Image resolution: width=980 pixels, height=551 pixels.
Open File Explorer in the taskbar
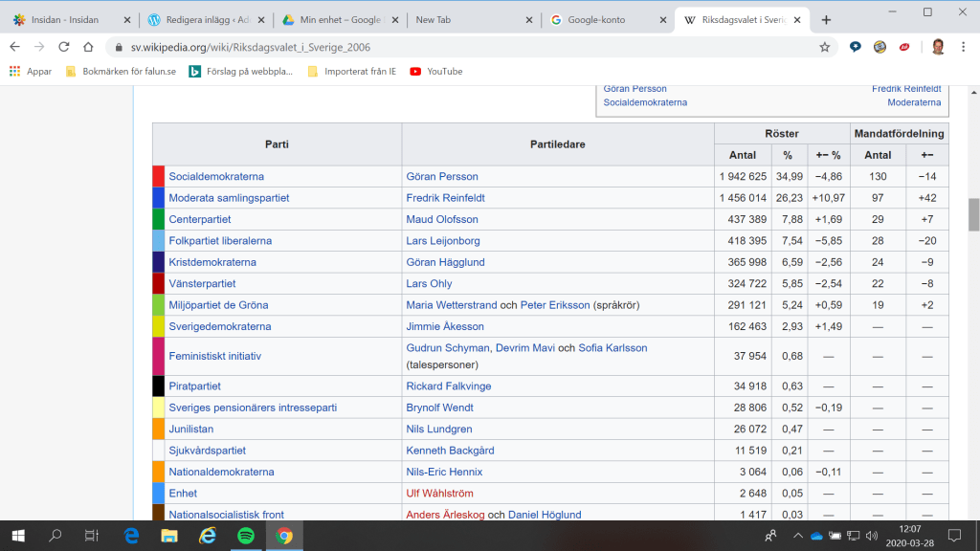click(168, 535)
